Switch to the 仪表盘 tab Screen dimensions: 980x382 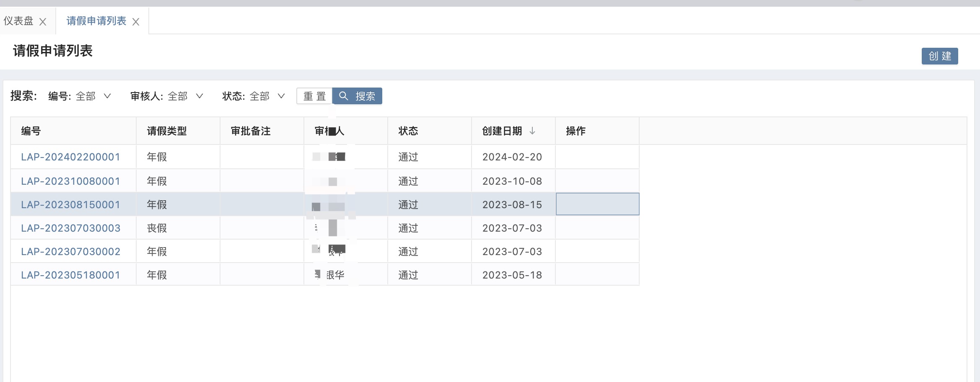tap(18, 21)
